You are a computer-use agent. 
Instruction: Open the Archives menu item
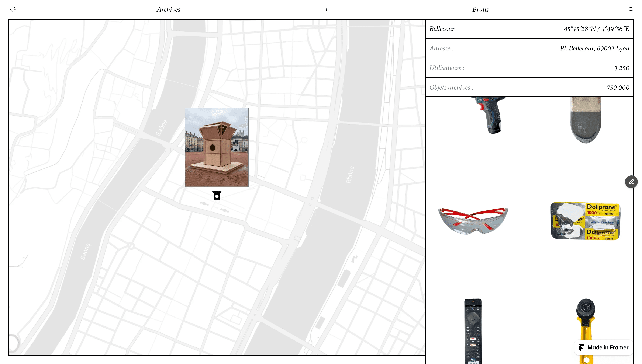[168, 10]
